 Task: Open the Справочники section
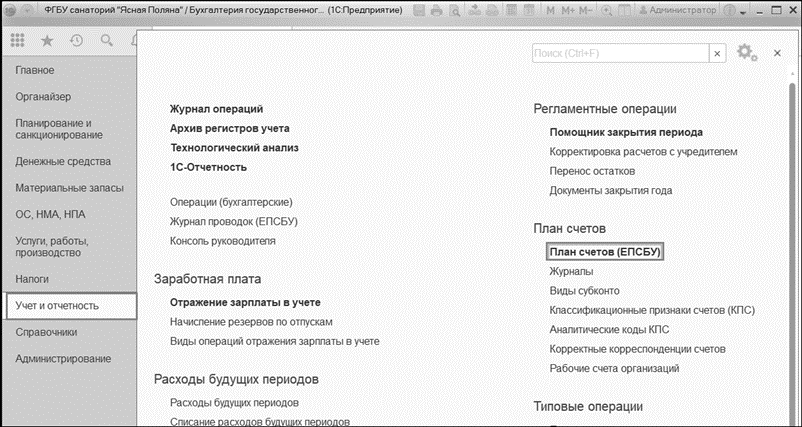(x=47, y=332)
